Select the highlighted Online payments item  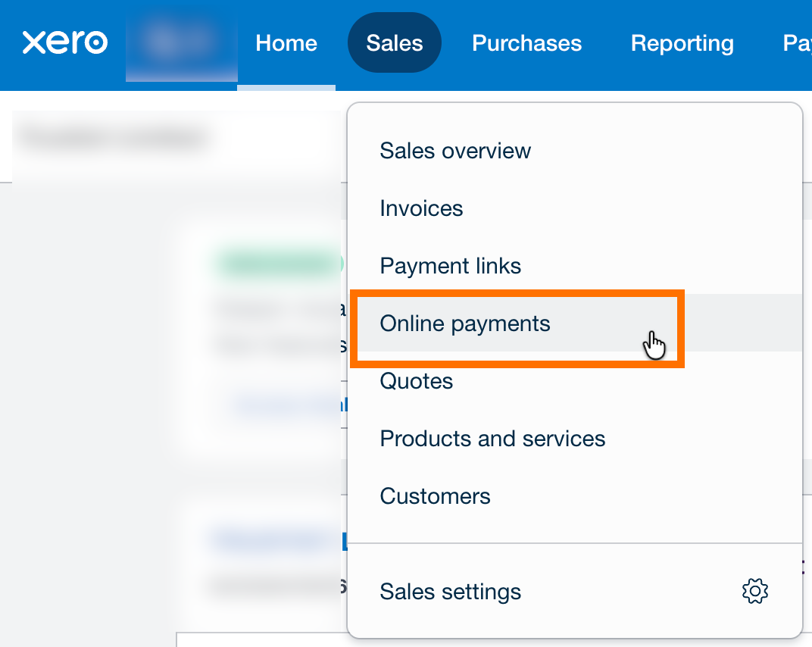[465, 323]
